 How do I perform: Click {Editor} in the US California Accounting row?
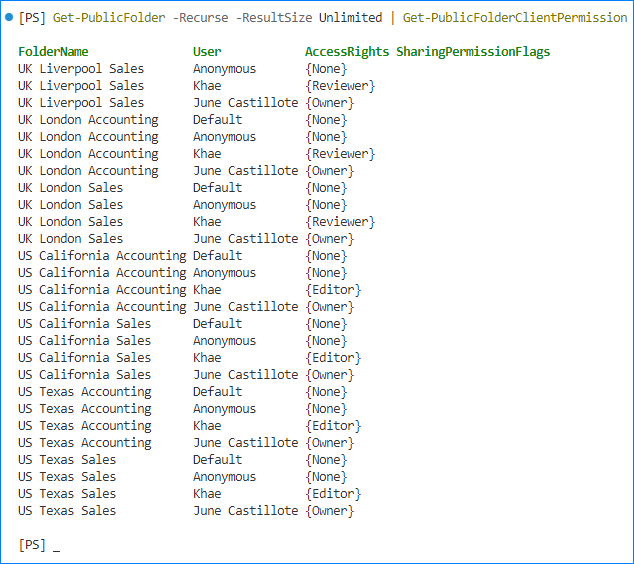tap(333, 290)
